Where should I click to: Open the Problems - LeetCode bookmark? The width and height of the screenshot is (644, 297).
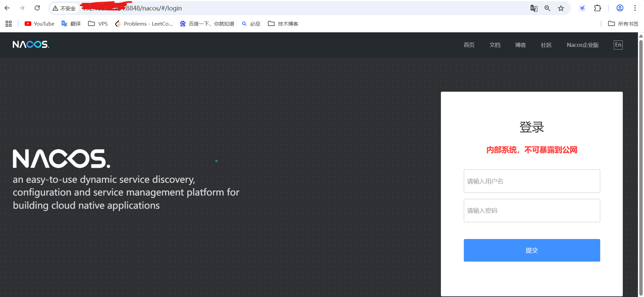tap(144, 24)
